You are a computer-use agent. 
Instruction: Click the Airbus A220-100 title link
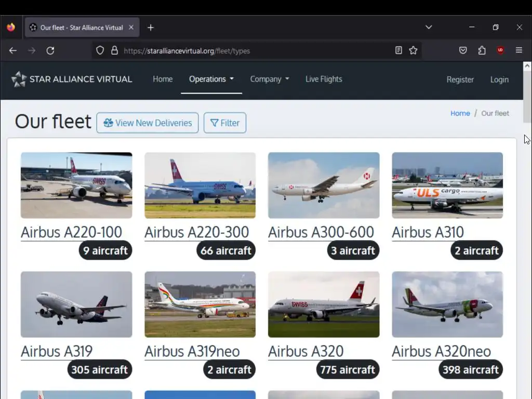71,232
